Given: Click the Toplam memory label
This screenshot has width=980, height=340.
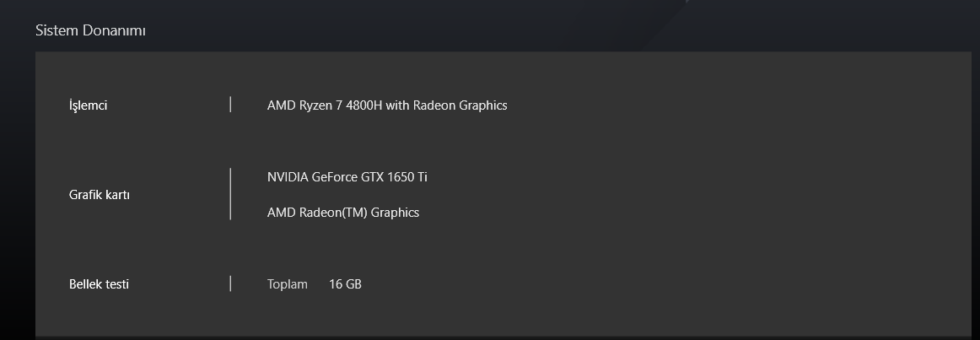Looking at the screenshot, I should pos(288,284).
